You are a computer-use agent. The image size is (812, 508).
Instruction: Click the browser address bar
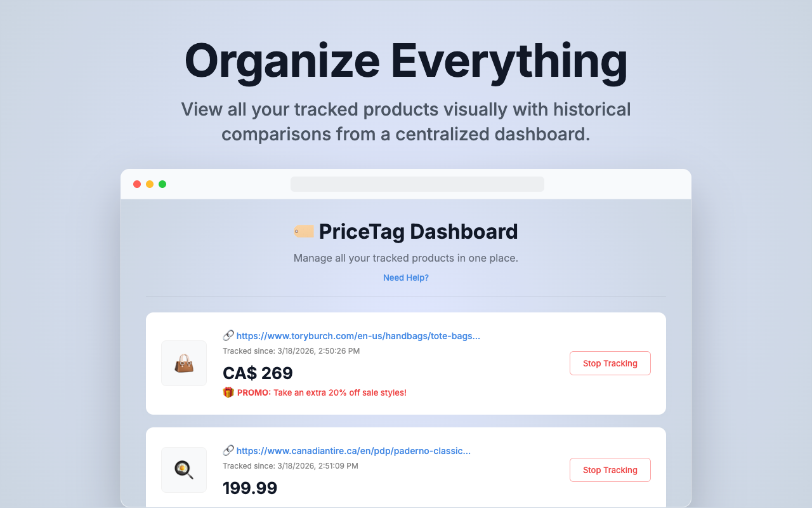417,184
